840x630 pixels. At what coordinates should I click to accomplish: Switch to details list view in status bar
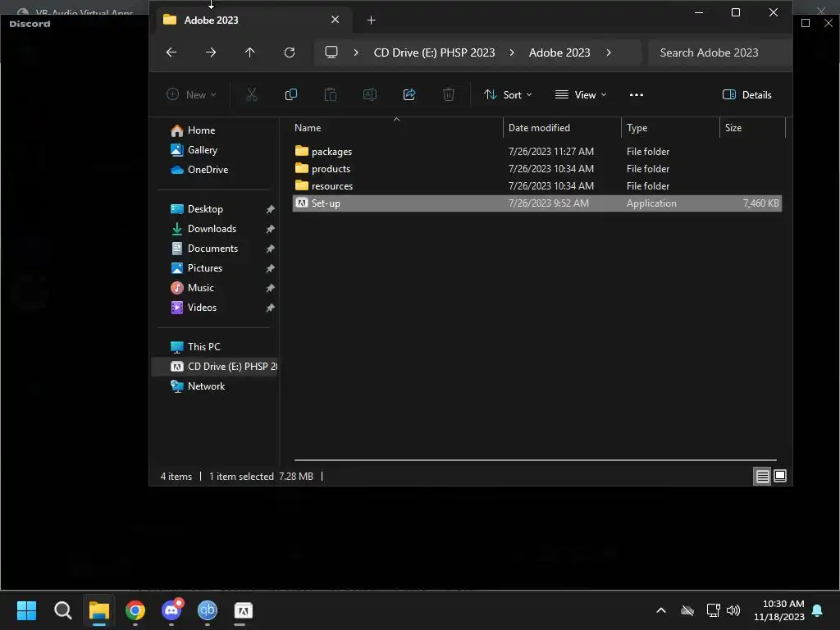[x=762, y=477]
